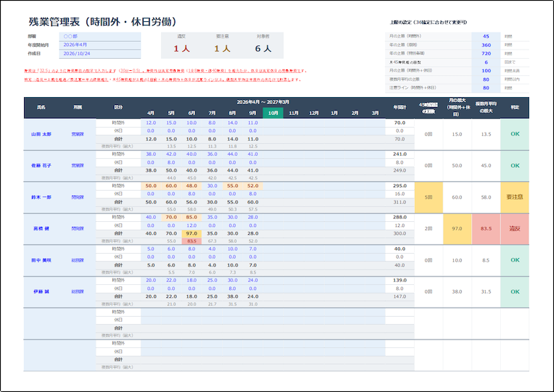Select employee name 田中 美咲

coord(41,260)
